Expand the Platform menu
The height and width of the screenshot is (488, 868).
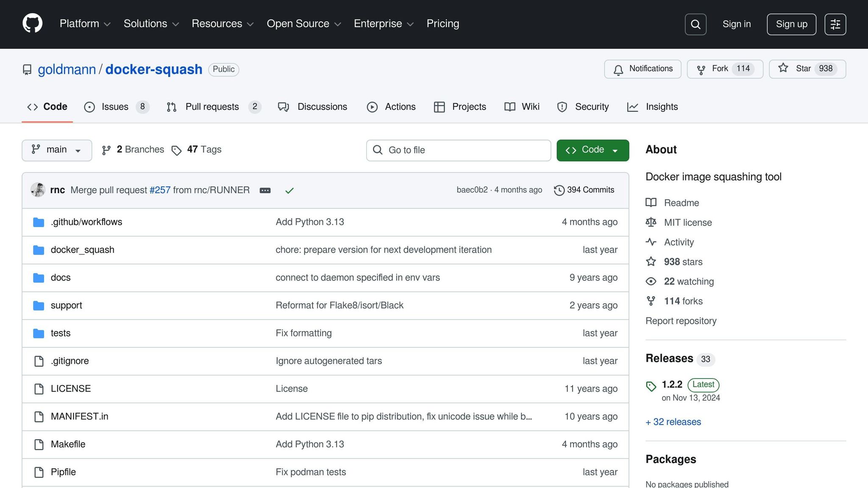tap(85, 24)
